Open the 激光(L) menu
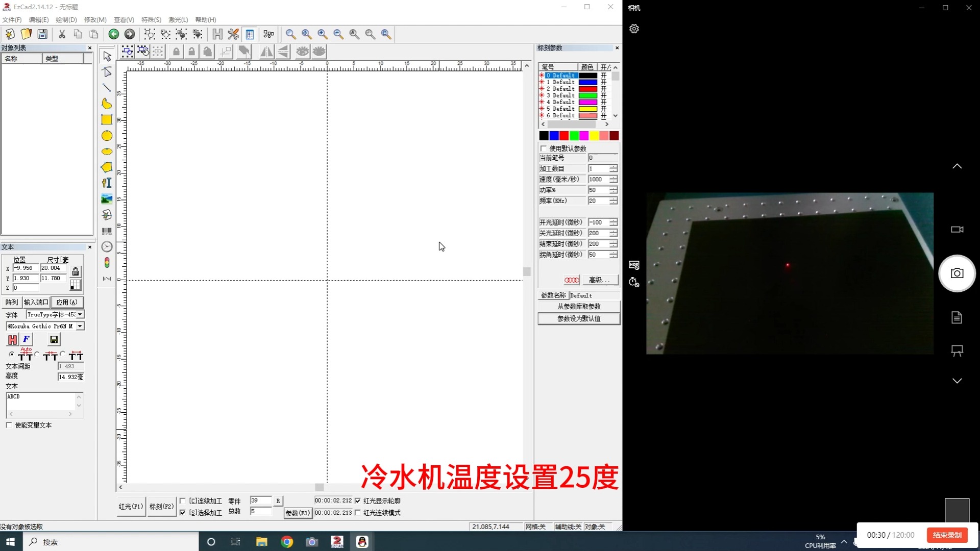Viewport: 980px width, 551px height. tap(178, 19)
